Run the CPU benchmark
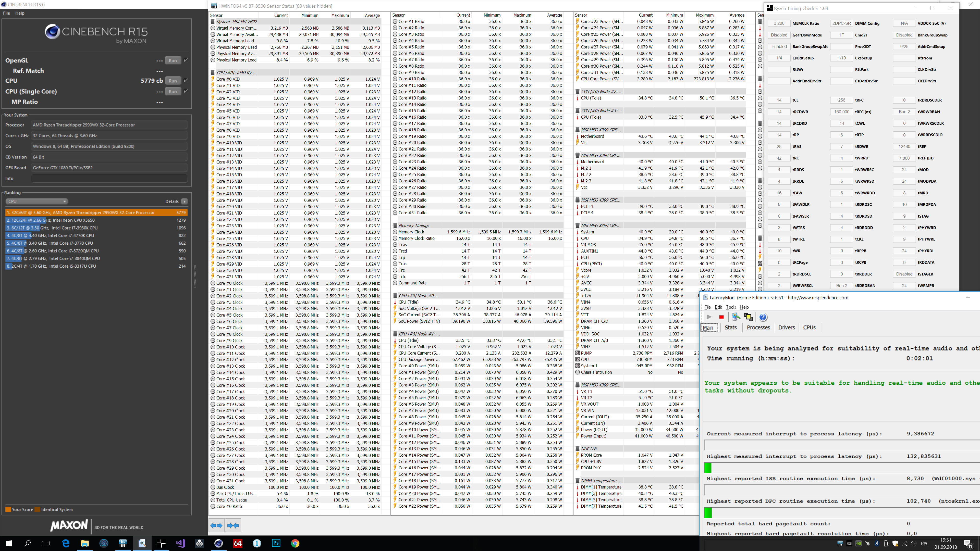This screenshot has width=980, height=551. click(173, 81)
